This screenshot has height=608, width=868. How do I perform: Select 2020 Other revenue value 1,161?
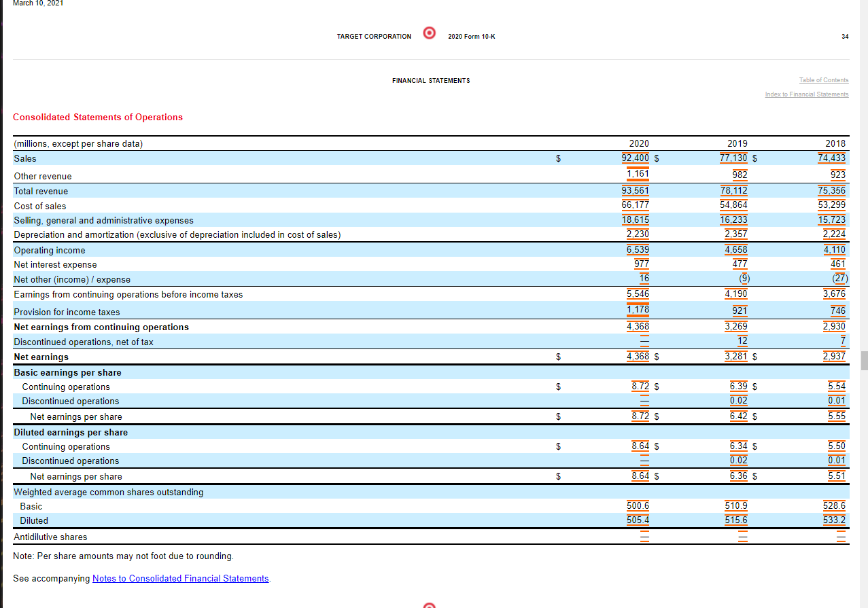click(x=638, y=174)
